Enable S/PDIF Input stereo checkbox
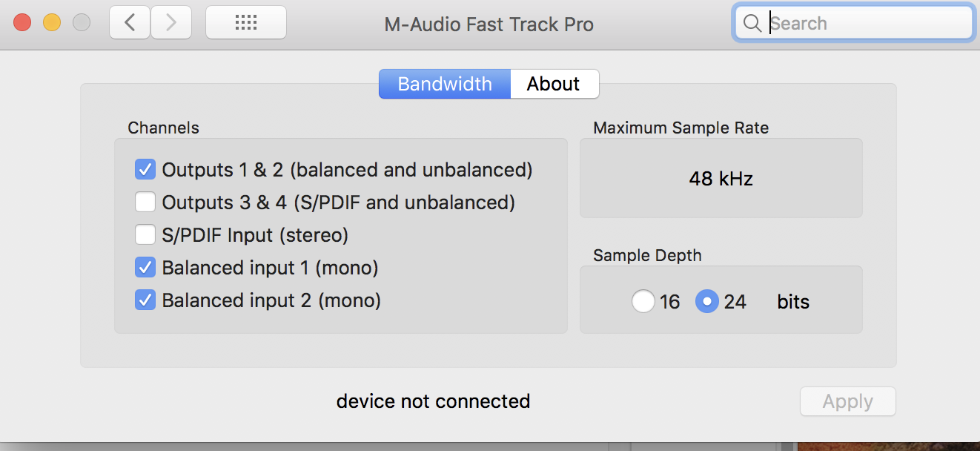Screen dimensions: 980x451 (x=145, y=235)
